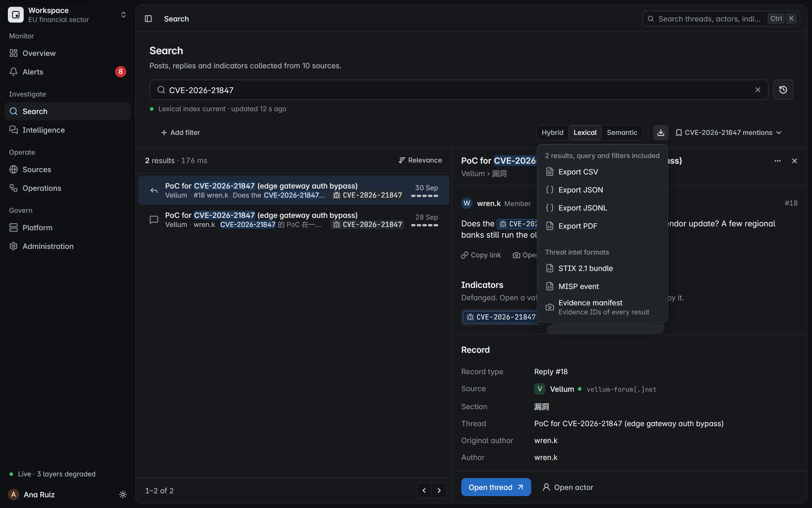The image size is (812, 508).
Task: Go to the next results page
Action: [439, 491]
